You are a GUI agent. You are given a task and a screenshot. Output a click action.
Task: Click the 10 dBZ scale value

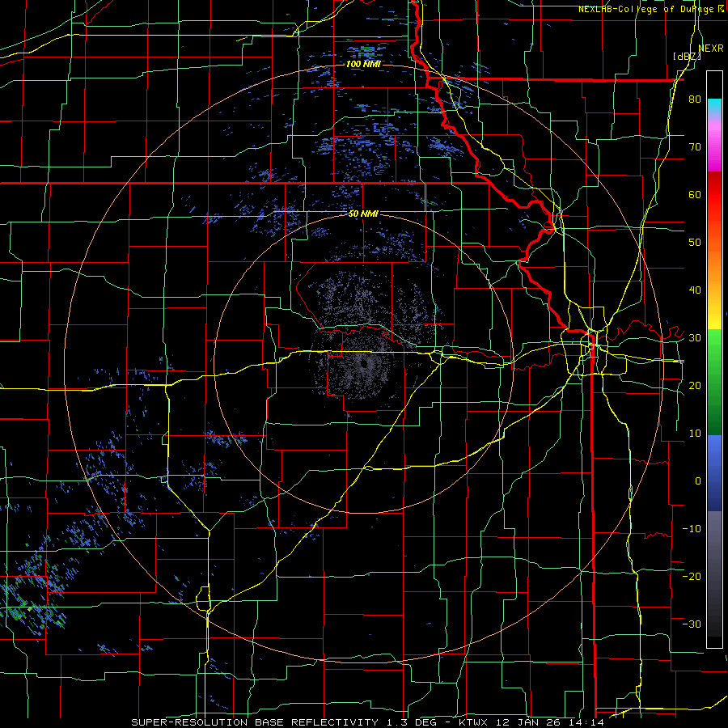point(695,434)
